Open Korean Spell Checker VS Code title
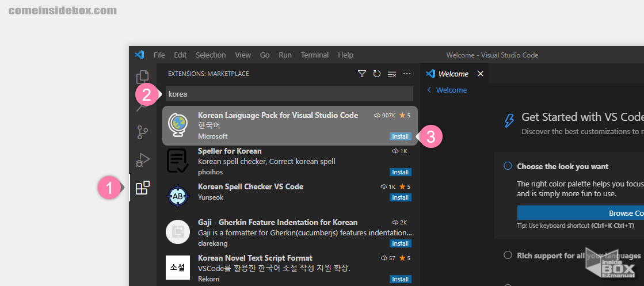Screen dimensions: 644x286 coord(250,186)
